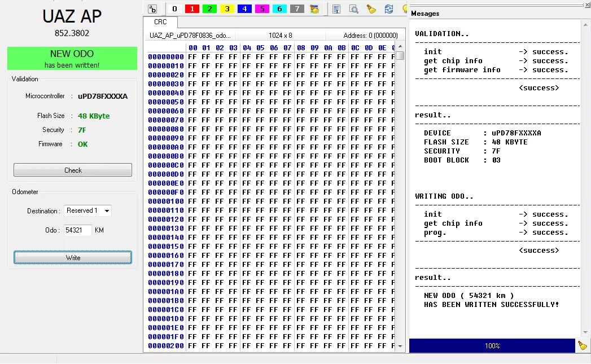Click hex row address 00000200
The height and width of the screenshot is (364, 591).
click(x=166, y=345)
